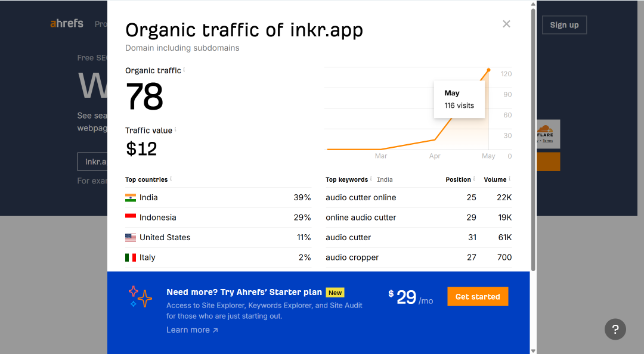Click the Top countries info icon
Viewport: 644px width, 354px height.
pyautogui.click(x=171, y=179)
